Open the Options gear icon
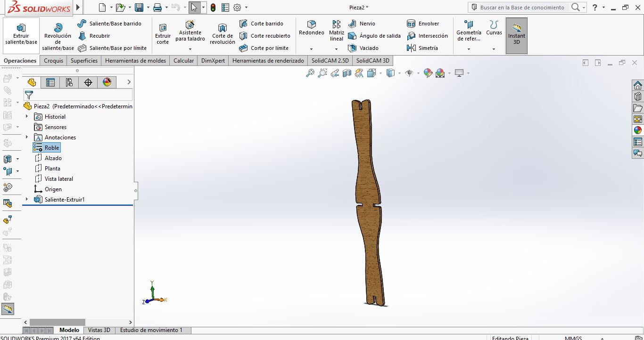The height and width of the screenshot is (340, 644). 237,8
